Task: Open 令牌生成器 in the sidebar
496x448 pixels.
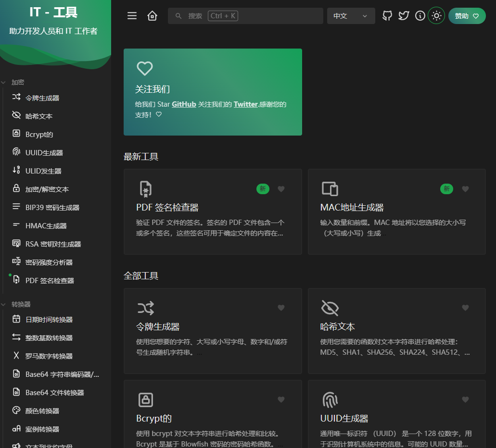Action: click(x=42, y=98)
